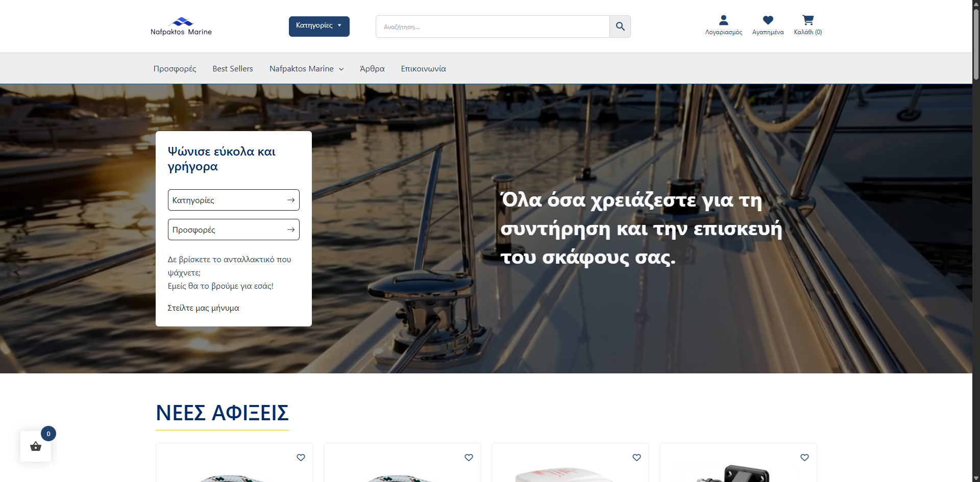
Task: Focus the Αναζήτηση search input field
Action: pyautogui.click(x=493, y=27)
